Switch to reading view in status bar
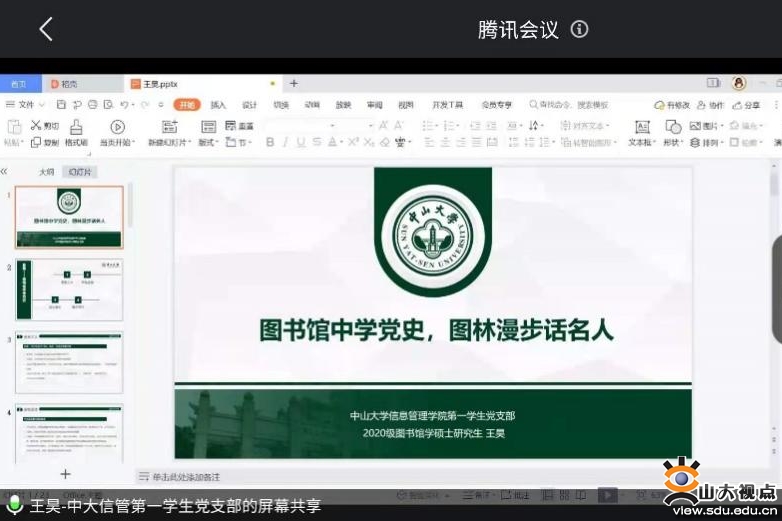 [581, 495]
